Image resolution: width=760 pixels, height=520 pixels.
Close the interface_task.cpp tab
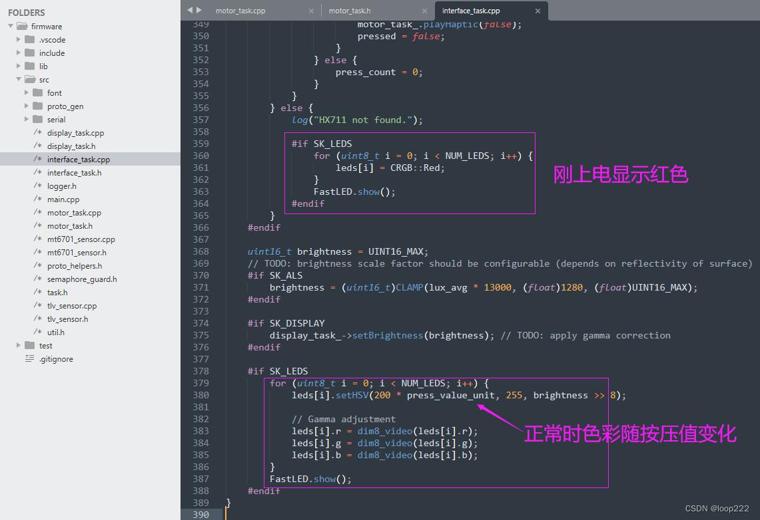click(538, 11)
